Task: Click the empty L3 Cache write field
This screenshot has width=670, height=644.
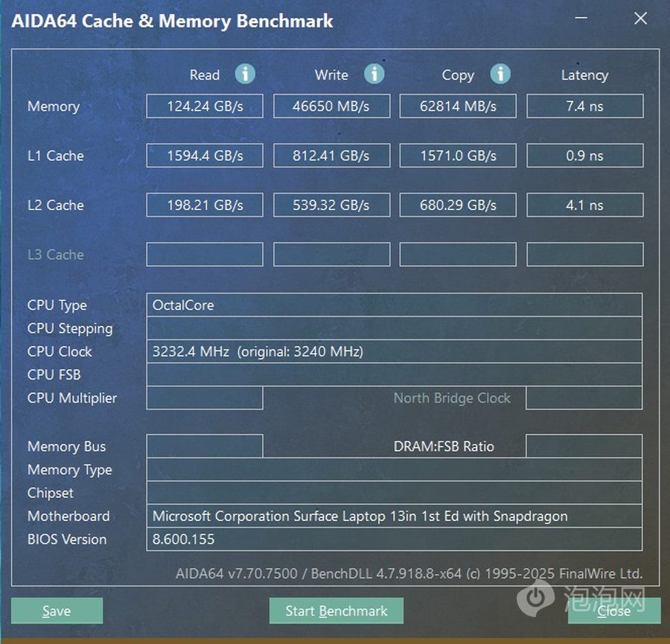Action: tap(331, 255)
